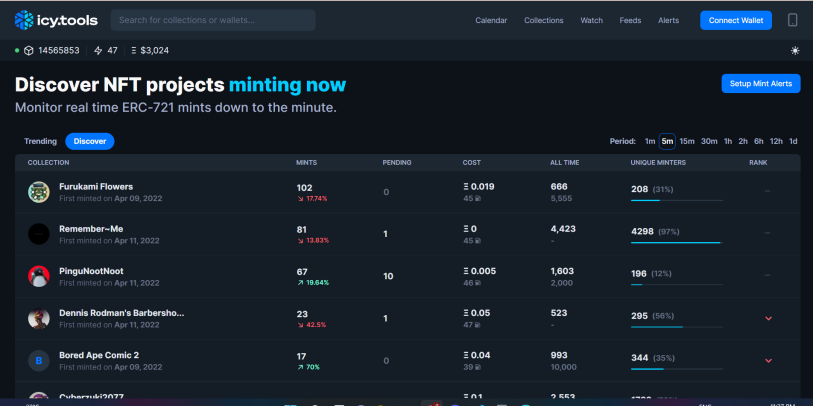Set period to 6h

759,141
